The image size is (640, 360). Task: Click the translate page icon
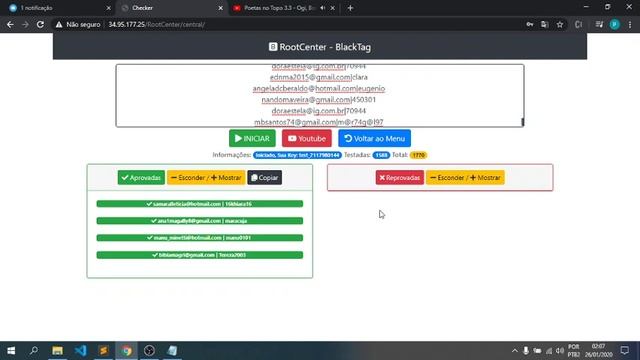tap(544, 24)
